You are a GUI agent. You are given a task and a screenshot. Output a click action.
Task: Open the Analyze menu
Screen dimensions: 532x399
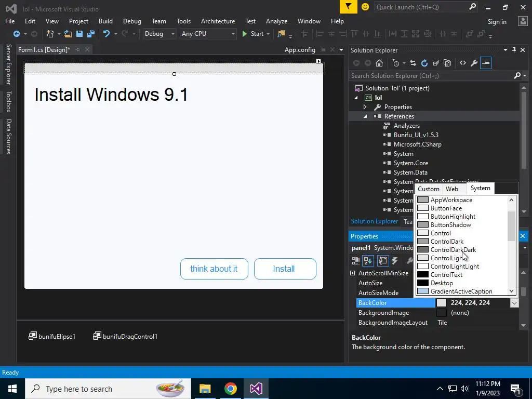coord(276,21)
